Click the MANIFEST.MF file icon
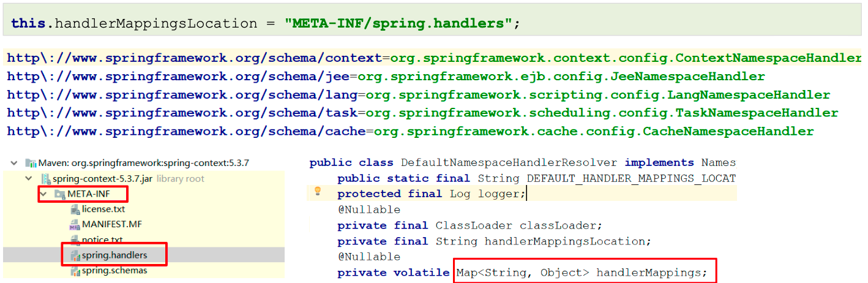The image size is (868, 283). click(x=75, y=224)
